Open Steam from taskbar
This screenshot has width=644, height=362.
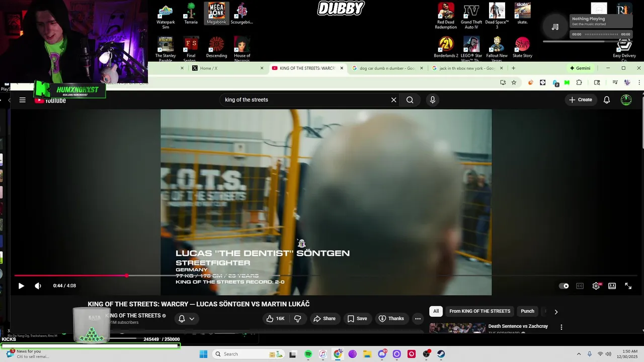441,354
